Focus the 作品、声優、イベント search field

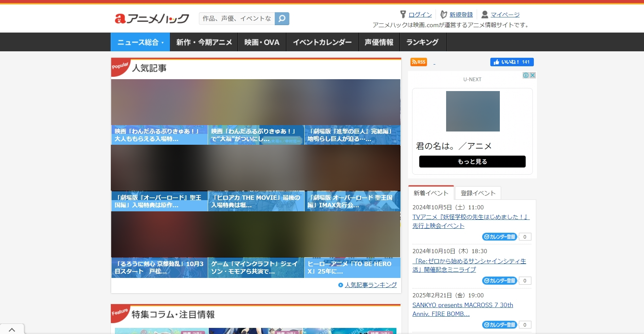[237, 19]
